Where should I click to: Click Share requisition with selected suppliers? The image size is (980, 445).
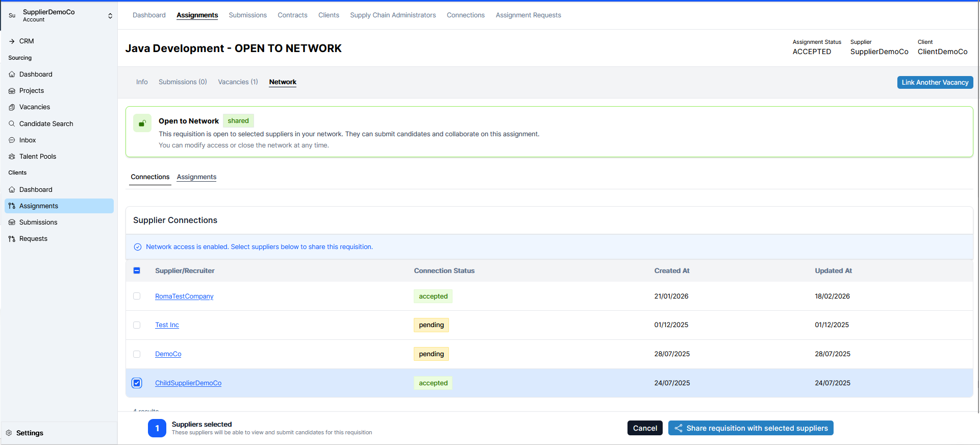click(750, 428)
